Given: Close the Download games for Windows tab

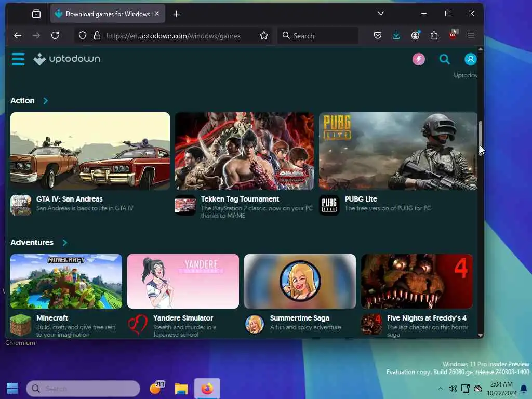Looking at the screenshot, I should click(x=157, y=14).
